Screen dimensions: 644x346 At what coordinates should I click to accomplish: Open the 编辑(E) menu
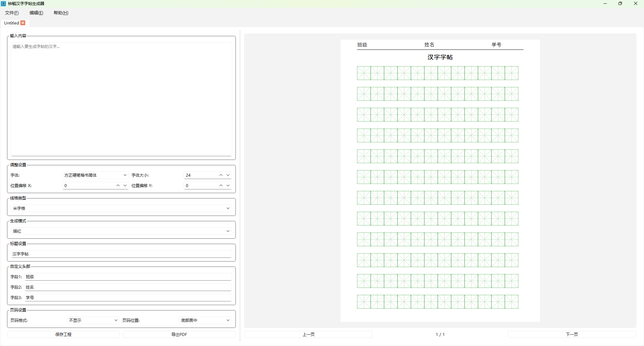36,13
